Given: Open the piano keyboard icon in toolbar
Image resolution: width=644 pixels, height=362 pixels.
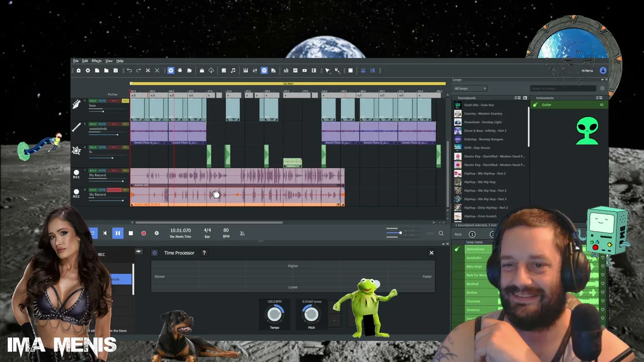Looking at the screenshot, I should coord(246,70).
